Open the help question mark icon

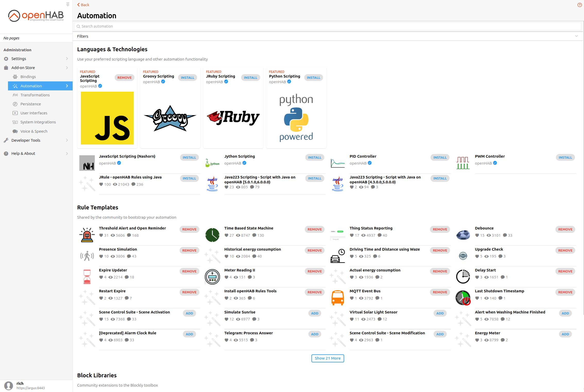(579, 5)
